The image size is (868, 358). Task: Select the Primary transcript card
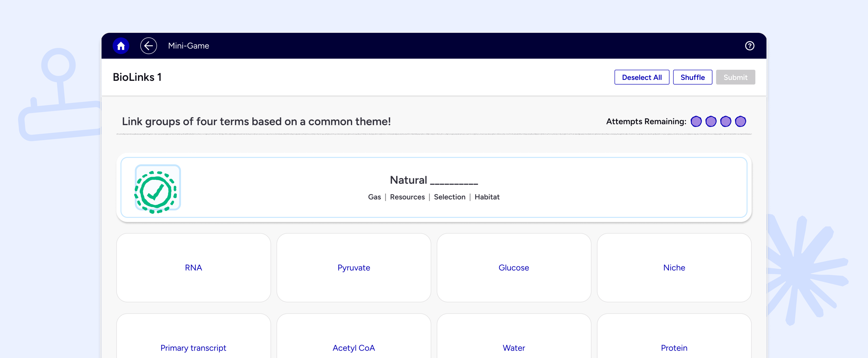(x=193, y=336)
